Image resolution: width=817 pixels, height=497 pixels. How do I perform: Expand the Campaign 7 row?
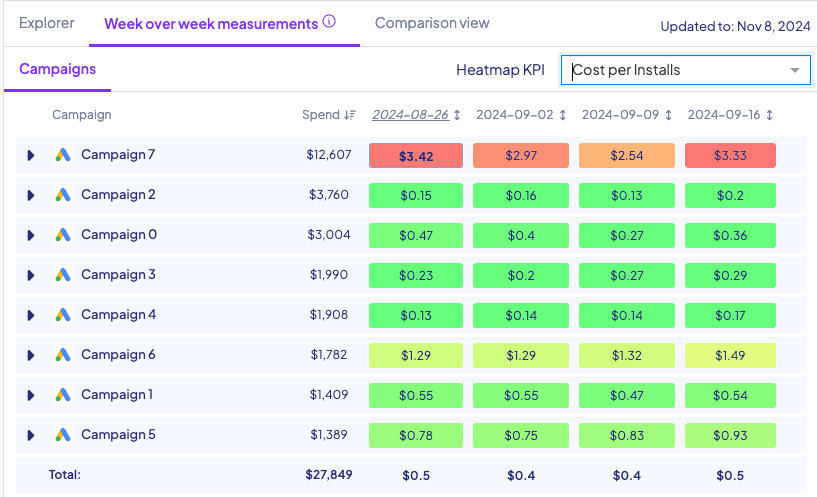pyautogui.click(x=31, y=155)
